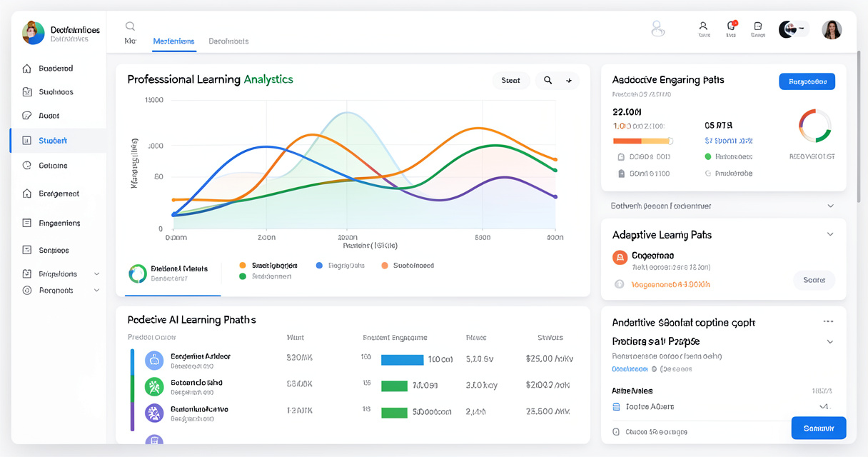Click the list icon beside "Fingaeniens"
Viewport: 868px width, 457px height.
point(27,223)
